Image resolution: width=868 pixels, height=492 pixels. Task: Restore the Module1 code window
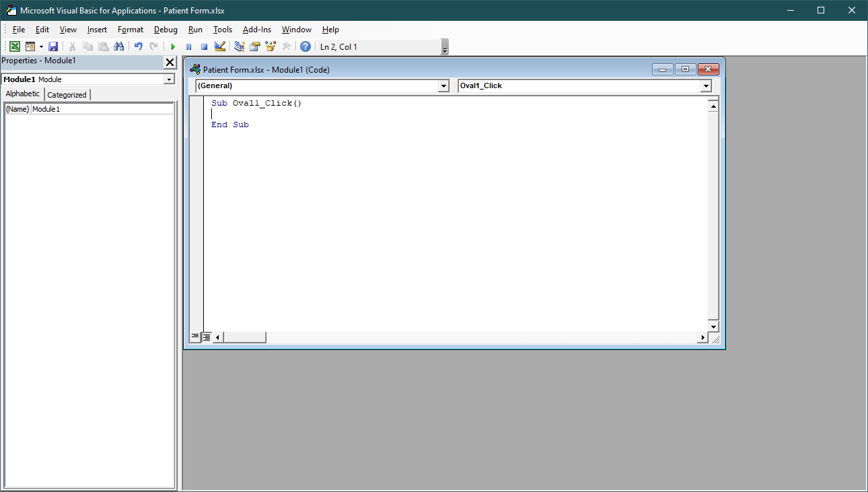[685, 69]
